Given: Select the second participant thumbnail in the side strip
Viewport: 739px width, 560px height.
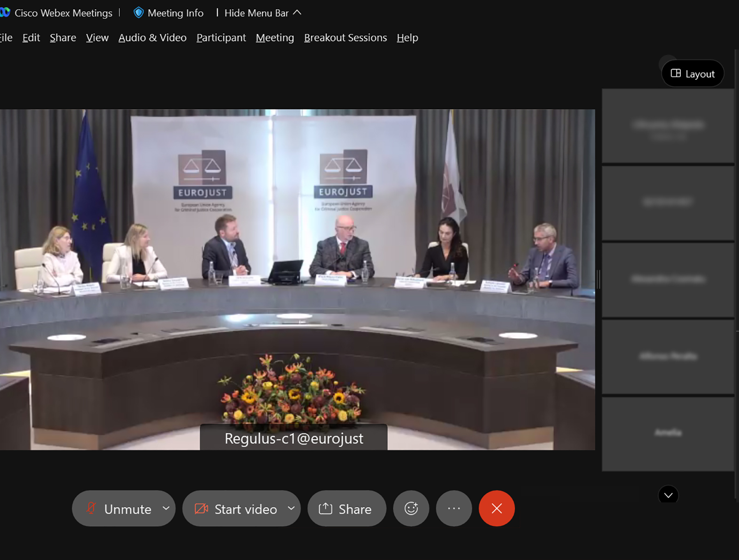Looking at the screenshot, I should [668, 203].
